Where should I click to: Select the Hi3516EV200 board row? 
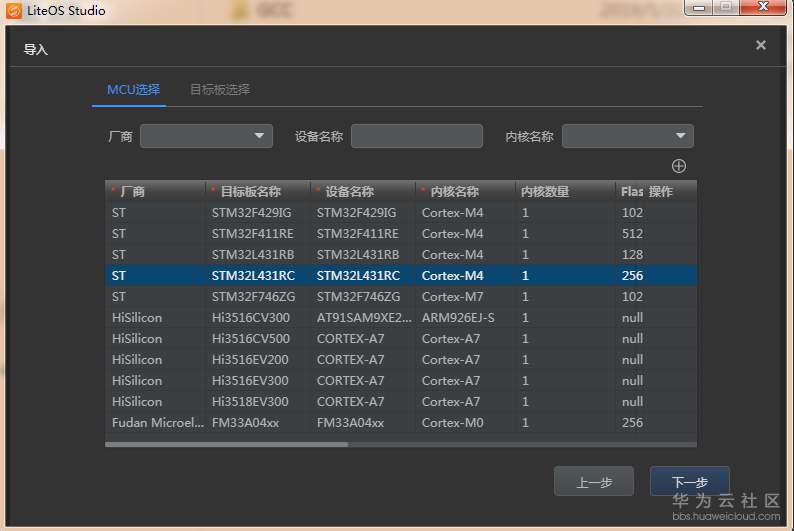click(401, 359)
